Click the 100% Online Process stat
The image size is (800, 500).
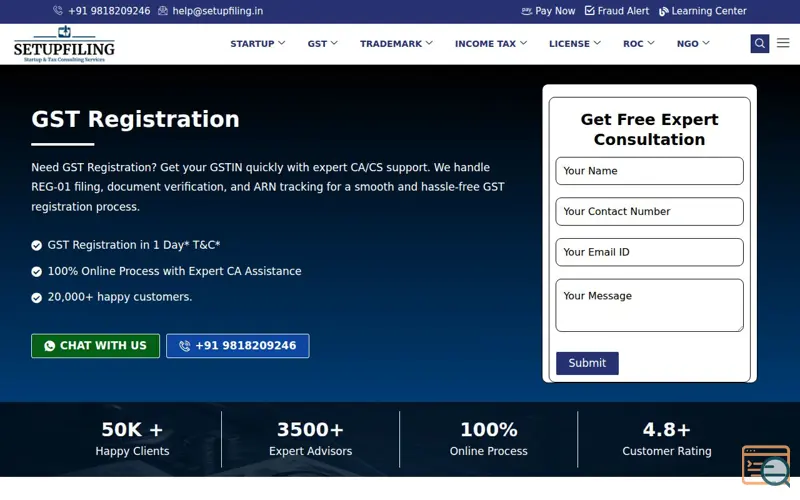click(x=488, y=439)
